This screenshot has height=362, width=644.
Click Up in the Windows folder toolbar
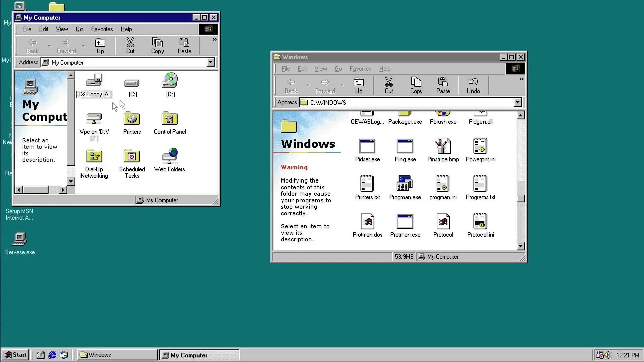[359, 85]
